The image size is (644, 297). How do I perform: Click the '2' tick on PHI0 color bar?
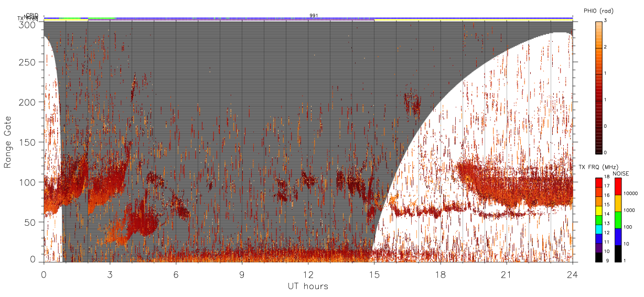[x=605, y=47]
